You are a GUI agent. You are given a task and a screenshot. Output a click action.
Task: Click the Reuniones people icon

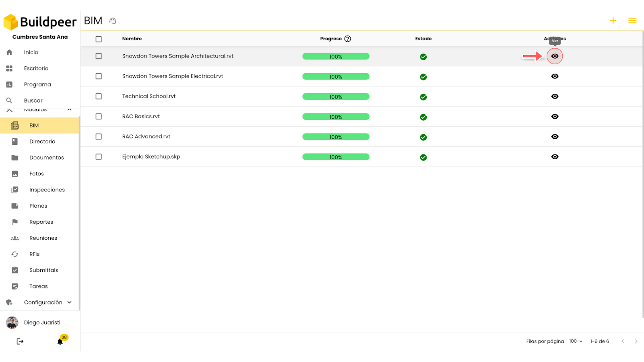(15, 238)
